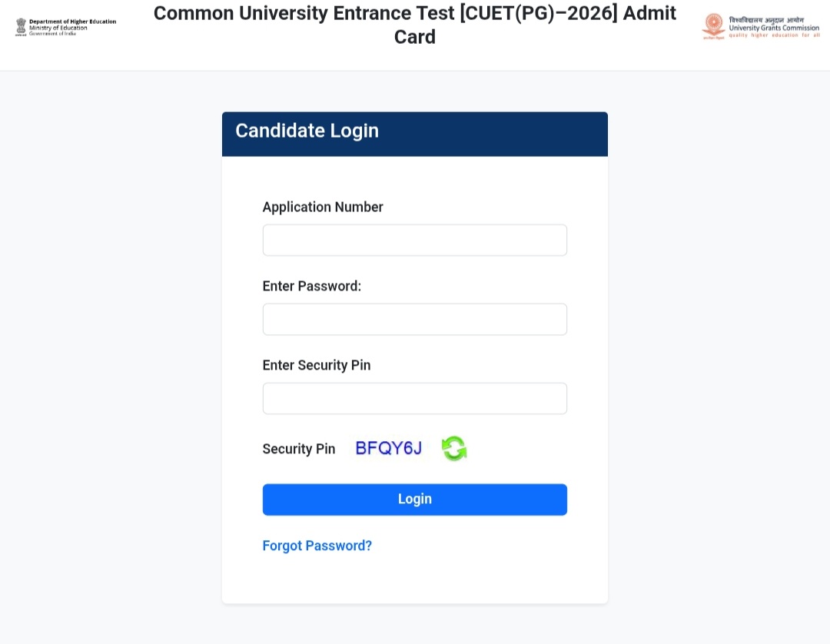The image size is (830, 644).
Task: Click the displayed Security Pin code BFQY6J
Action: click(x=389, y=448)
